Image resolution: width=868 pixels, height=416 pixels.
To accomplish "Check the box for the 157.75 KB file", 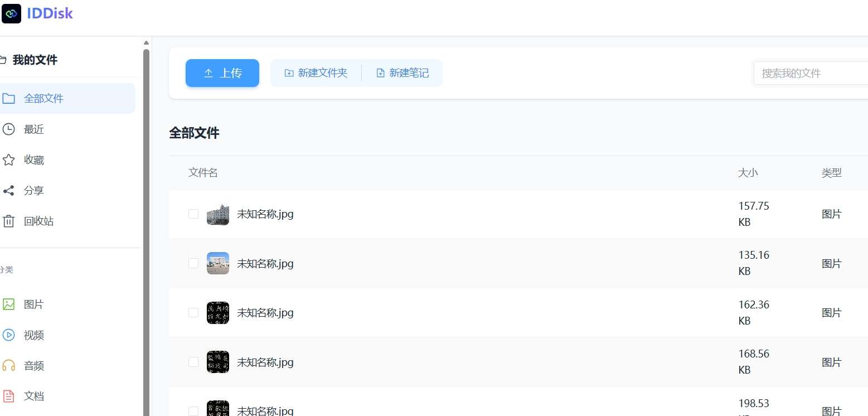I will click(x=193, y=214).
